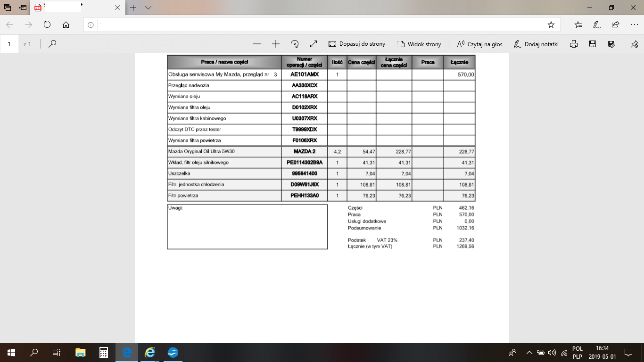
Task: Click the address bar field
Action: (x=321, y=25)
